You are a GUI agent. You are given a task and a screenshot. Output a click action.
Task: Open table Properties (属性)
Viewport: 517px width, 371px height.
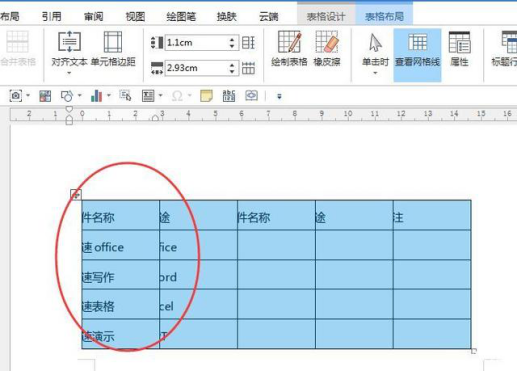click(x=459, y=49)
